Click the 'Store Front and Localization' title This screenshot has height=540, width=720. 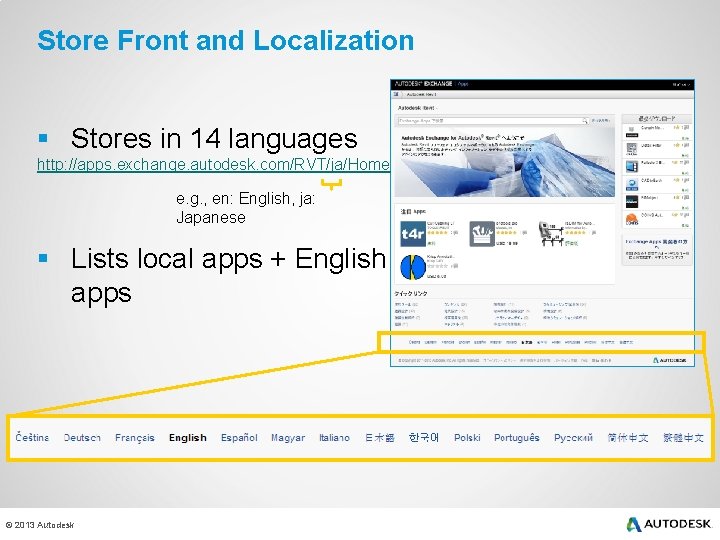click(225, 40)
